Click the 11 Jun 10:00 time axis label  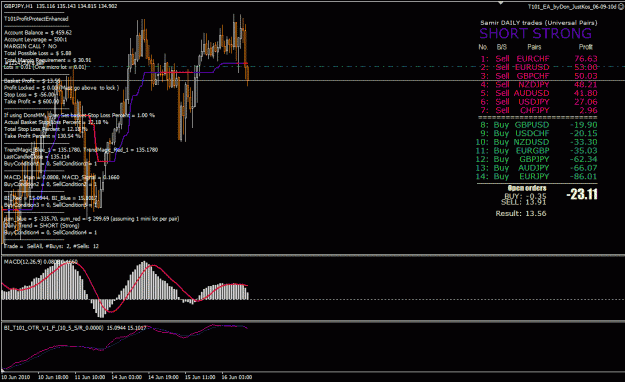90,377
